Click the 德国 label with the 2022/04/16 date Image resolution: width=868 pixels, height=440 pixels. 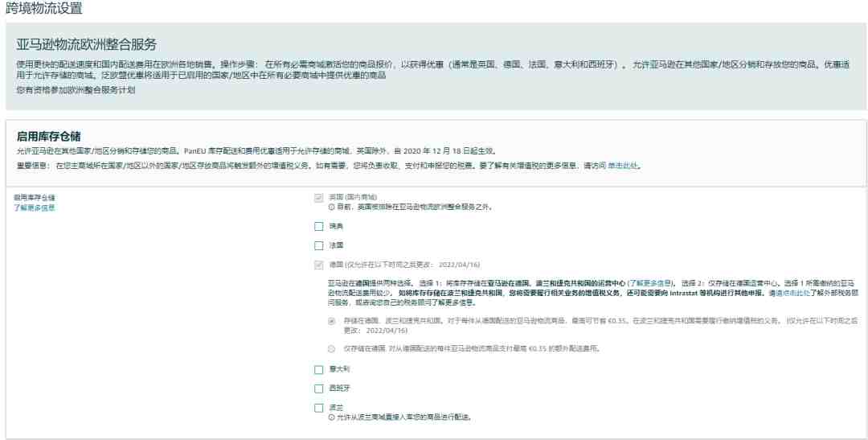click(404, 265)
